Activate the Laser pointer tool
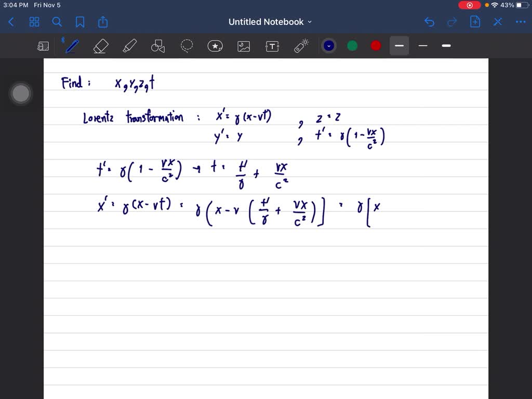 pyautogui.click(x=301, y=46)
